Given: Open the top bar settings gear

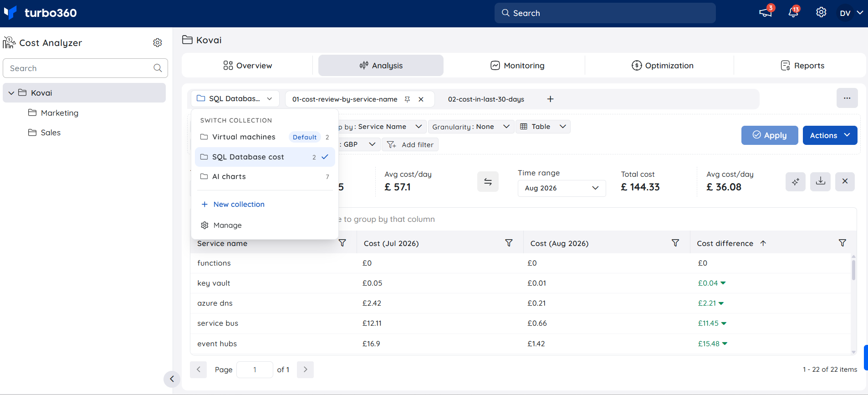Looking at the screenshot, I should pos(821,12).
